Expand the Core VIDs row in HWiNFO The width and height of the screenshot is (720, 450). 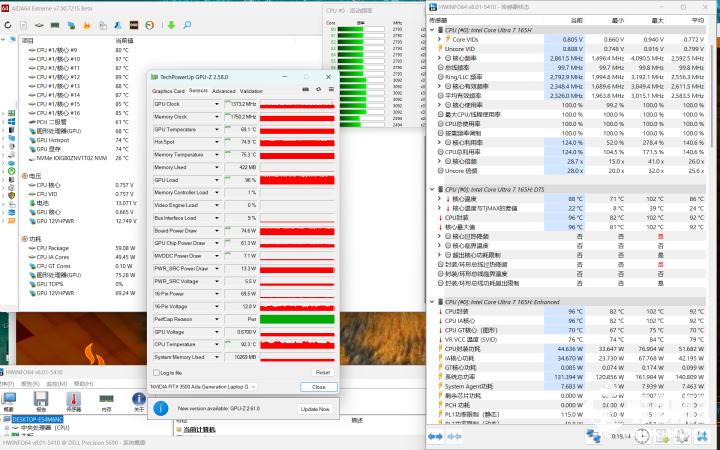440,39
